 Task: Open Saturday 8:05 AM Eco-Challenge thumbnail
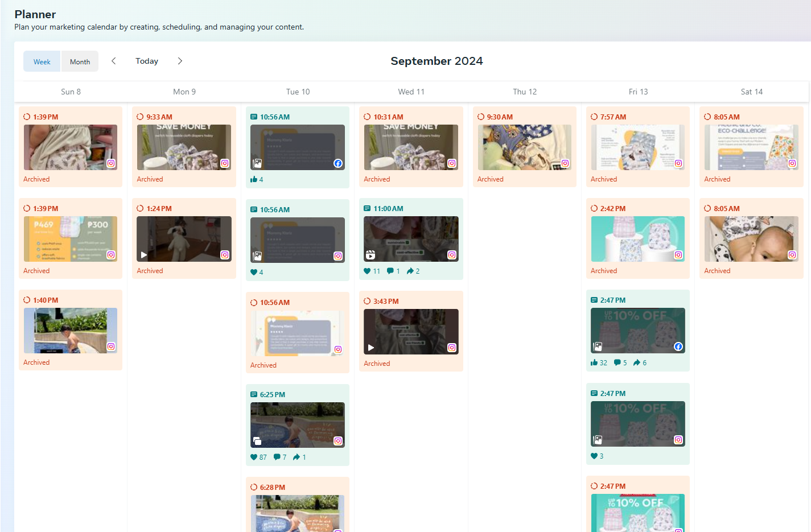click(x=751, y=147)
